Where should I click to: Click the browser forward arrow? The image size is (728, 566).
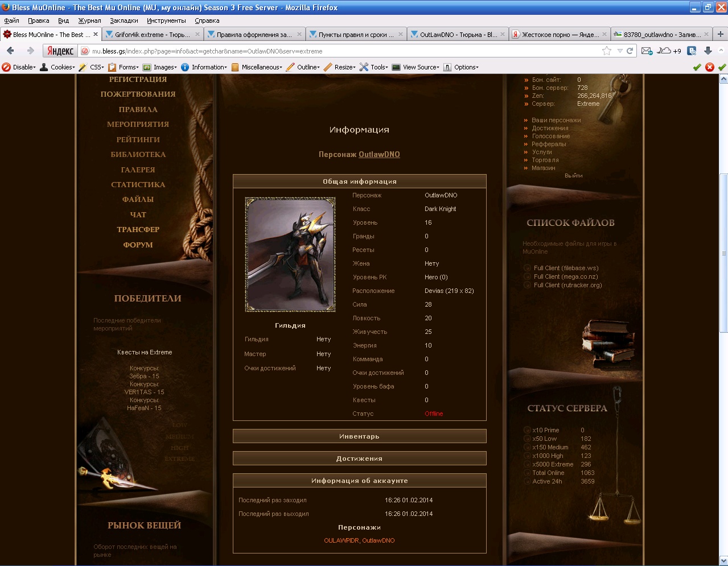point(31,51)
